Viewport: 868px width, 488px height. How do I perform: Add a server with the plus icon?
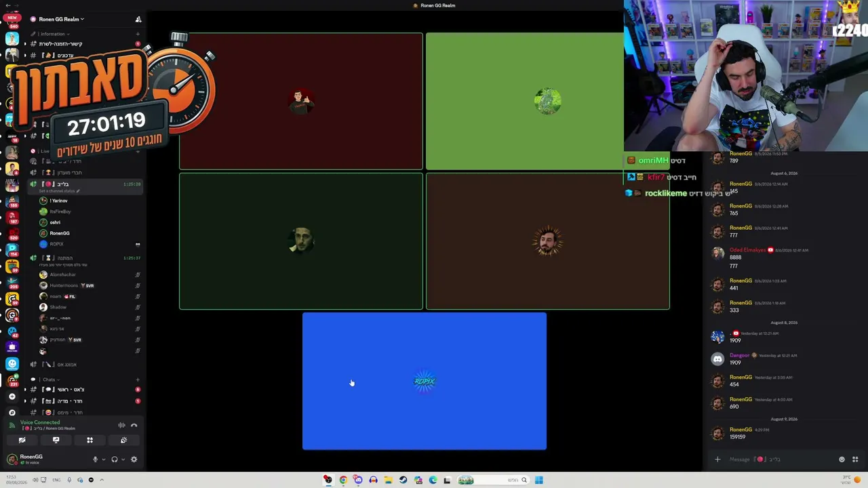(12, 396)
